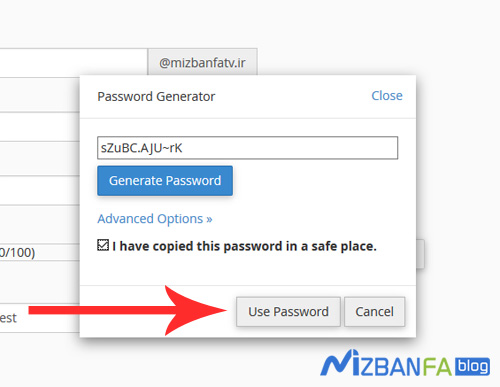Click the Use Password button
Screen dimensions: 500x387
[288, 312]
